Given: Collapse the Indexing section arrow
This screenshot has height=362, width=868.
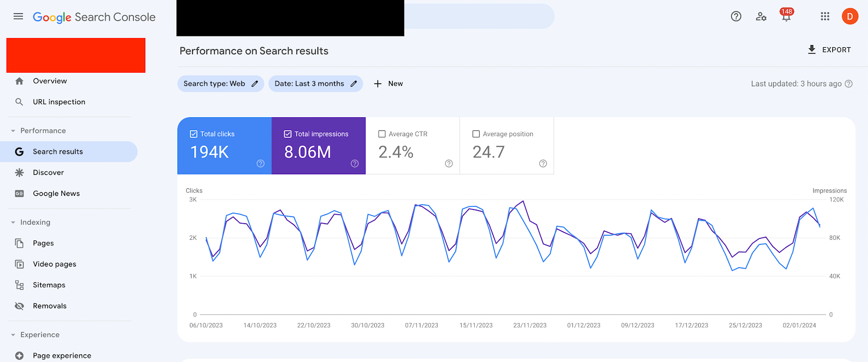Looking at the screenshot, I should coord(13,223).
